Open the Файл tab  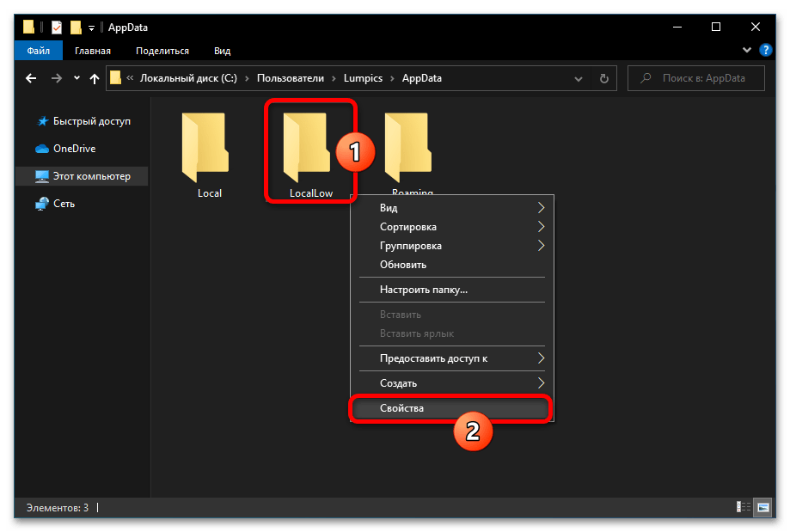pyautogui.click(x=38, y=51)
